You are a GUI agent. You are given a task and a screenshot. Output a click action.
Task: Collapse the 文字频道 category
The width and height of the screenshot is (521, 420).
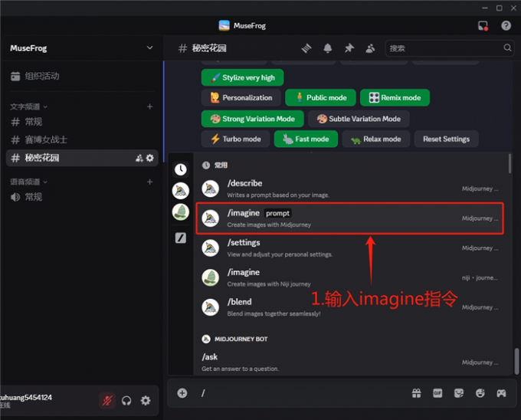(28, 107)
